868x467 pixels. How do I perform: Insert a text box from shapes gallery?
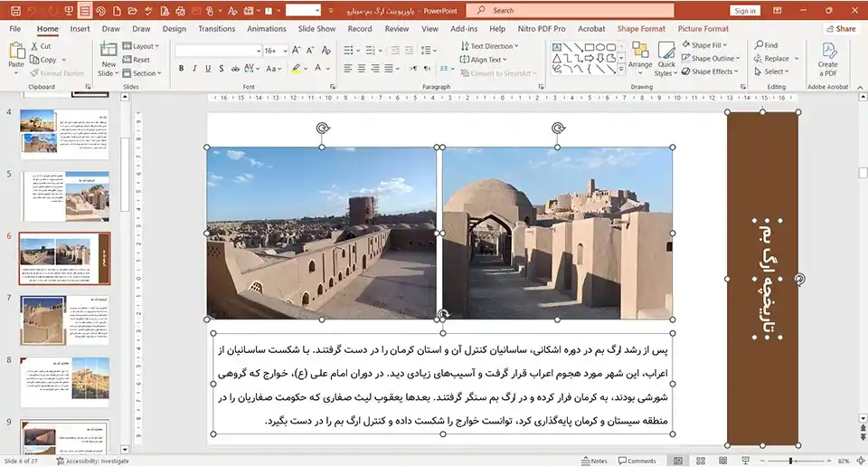tap(557, 47)
